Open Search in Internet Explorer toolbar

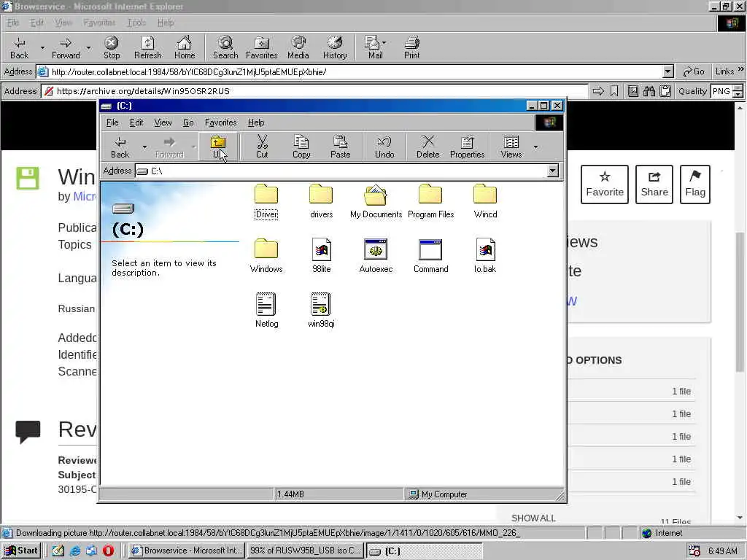[225, 47]
